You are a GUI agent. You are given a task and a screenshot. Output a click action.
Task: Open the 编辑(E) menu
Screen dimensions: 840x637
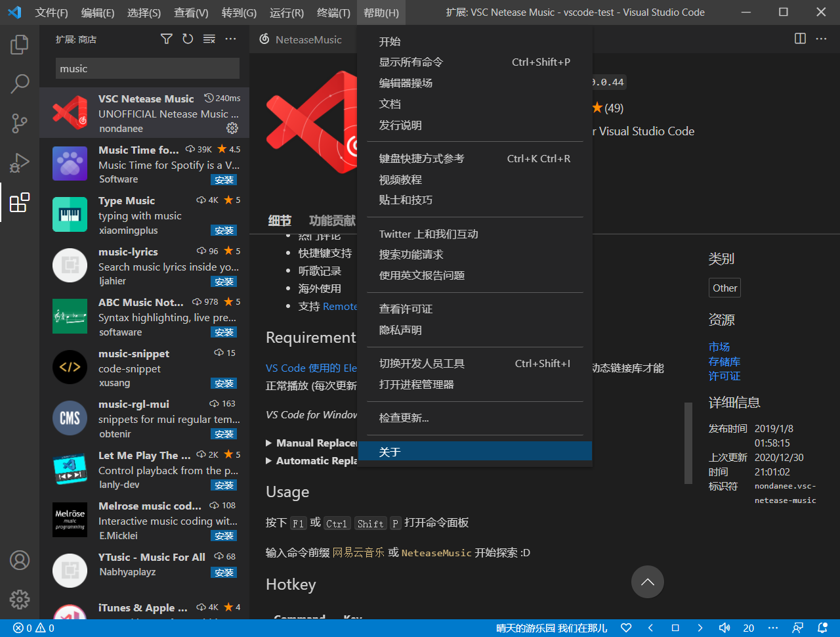[98, 12]
